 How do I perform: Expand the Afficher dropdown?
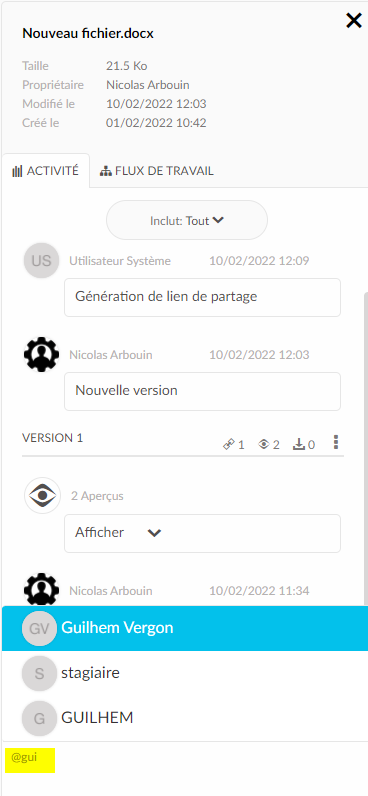[202, 533]
